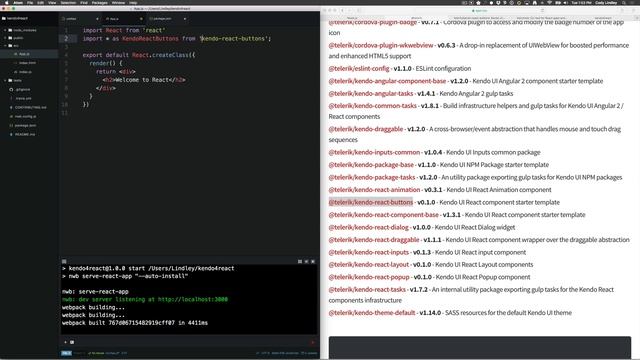Click the localhost:3000 URL in terminal

point(193,299)
